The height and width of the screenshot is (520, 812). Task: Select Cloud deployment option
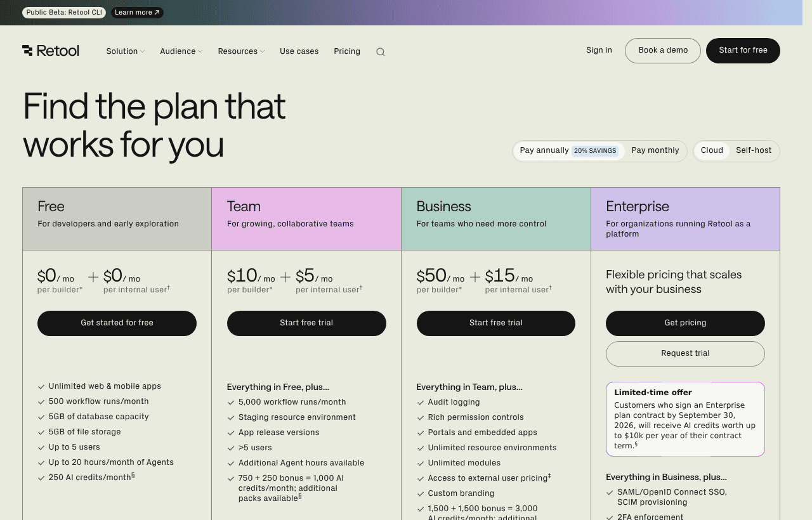[712, 151]
